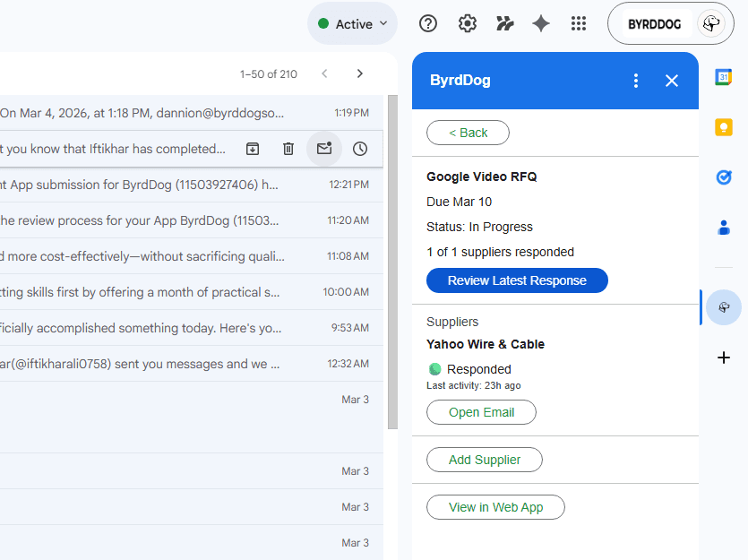Open Google Tasks side panel icon
This screenshot has height=560, width=748.
pos(723,177)
